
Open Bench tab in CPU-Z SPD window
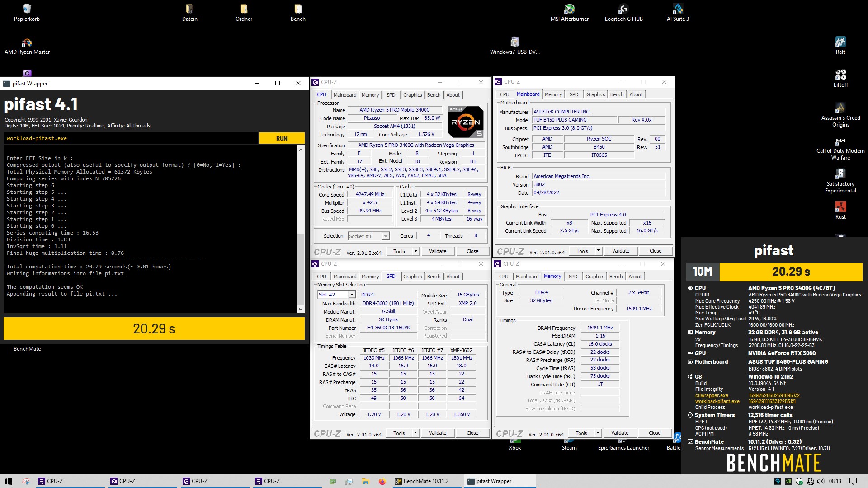point(434,277)
